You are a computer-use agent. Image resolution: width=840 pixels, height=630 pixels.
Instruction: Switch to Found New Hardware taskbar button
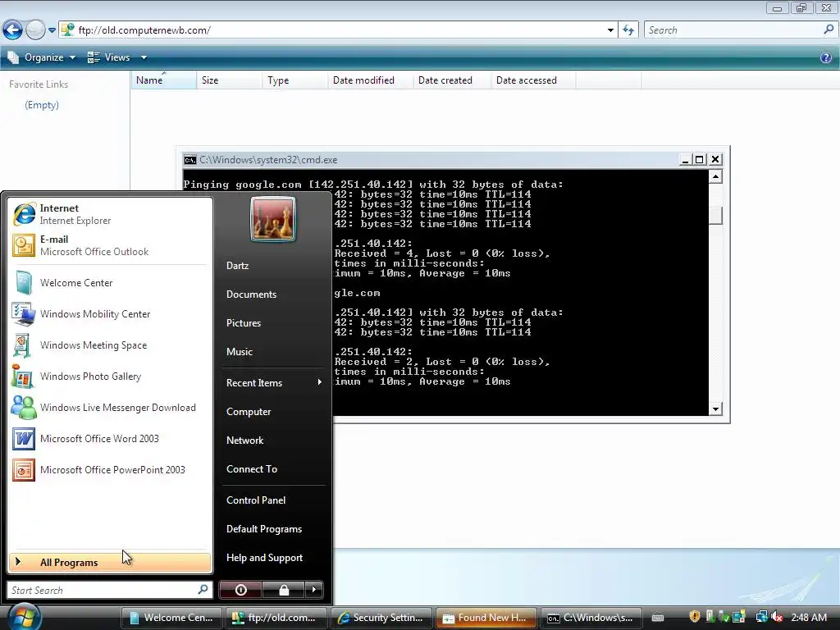[486, 618]
